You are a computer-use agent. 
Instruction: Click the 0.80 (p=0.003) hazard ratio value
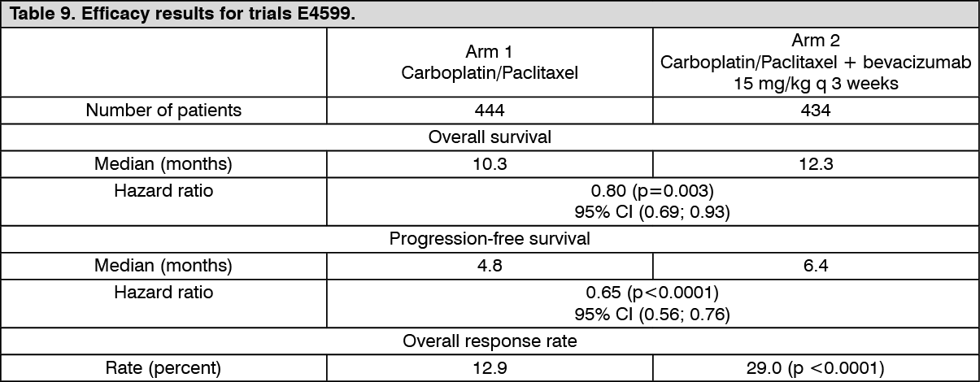pos(652,191)
